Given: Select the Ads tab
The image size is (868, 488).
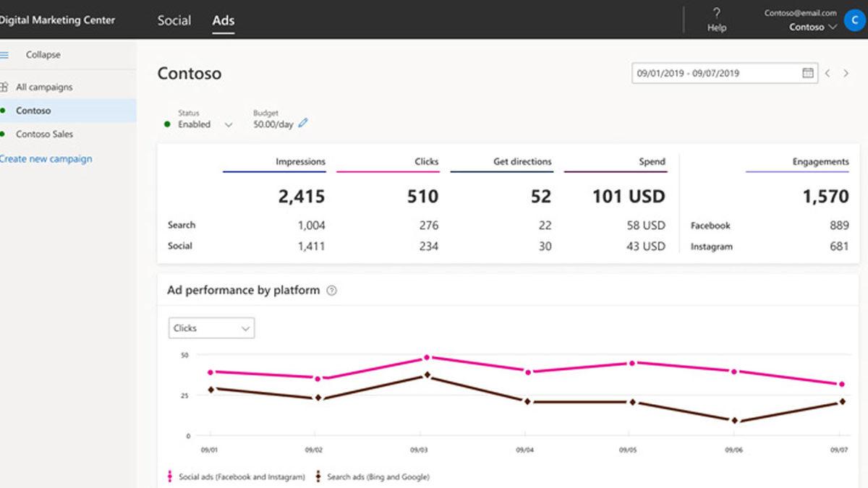Looking at the screenshot, I should point(223,20).
